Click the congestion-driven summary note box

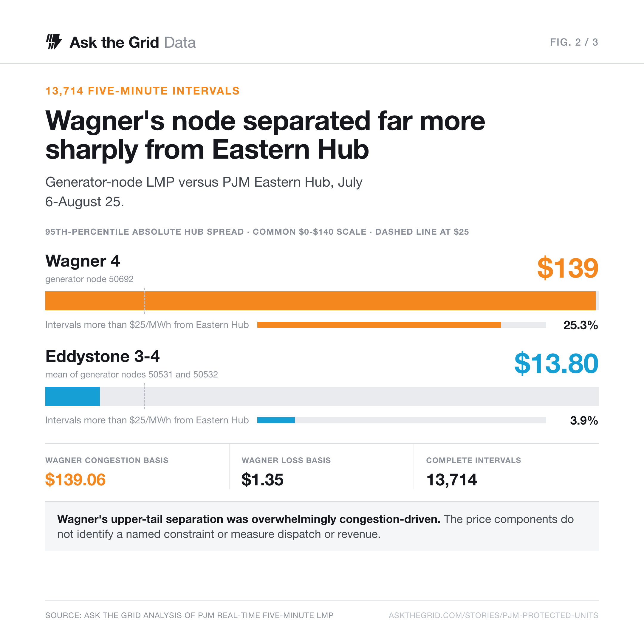(322, 526)
